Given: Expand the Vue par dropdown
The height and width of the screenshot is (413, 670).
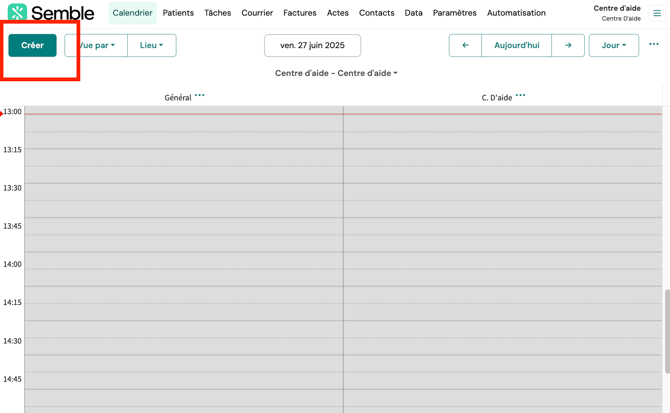Looking at the screenshot, I should (x=97, y=45).
